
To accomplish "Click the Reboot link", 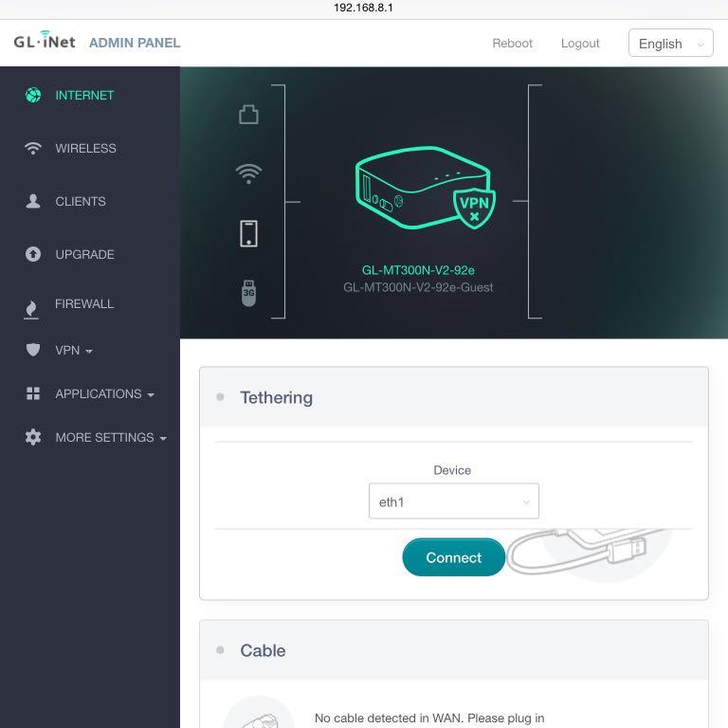I will [x=512, y=44].
